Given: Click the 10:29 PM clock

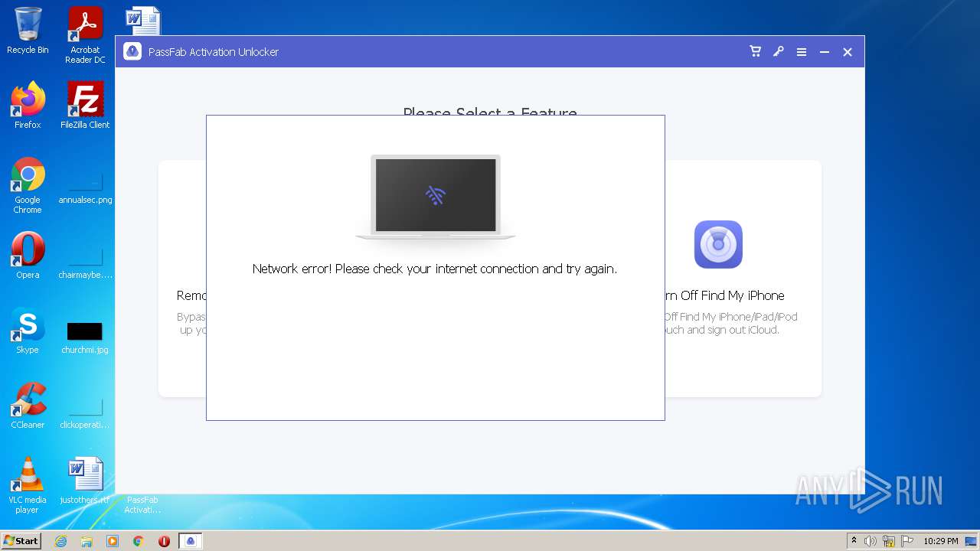Looking at the screenshot, I should 941,541.
